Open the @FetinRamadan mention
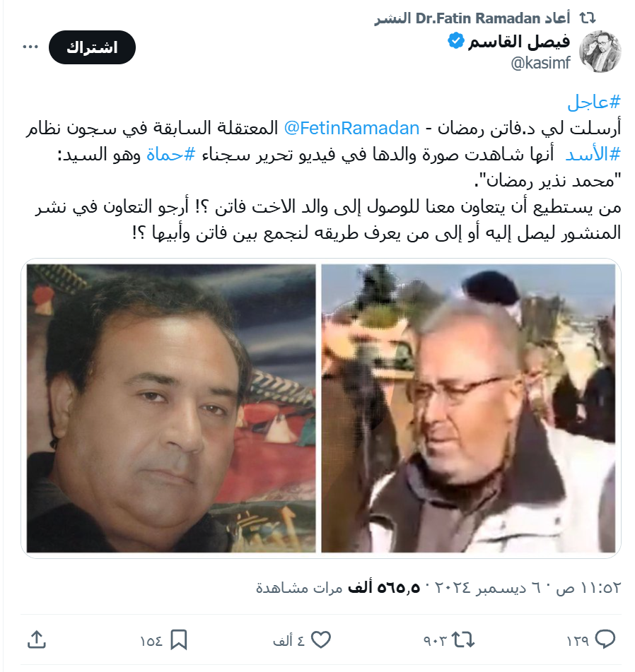Screen dimensions: 635x672 coord(351,128)
